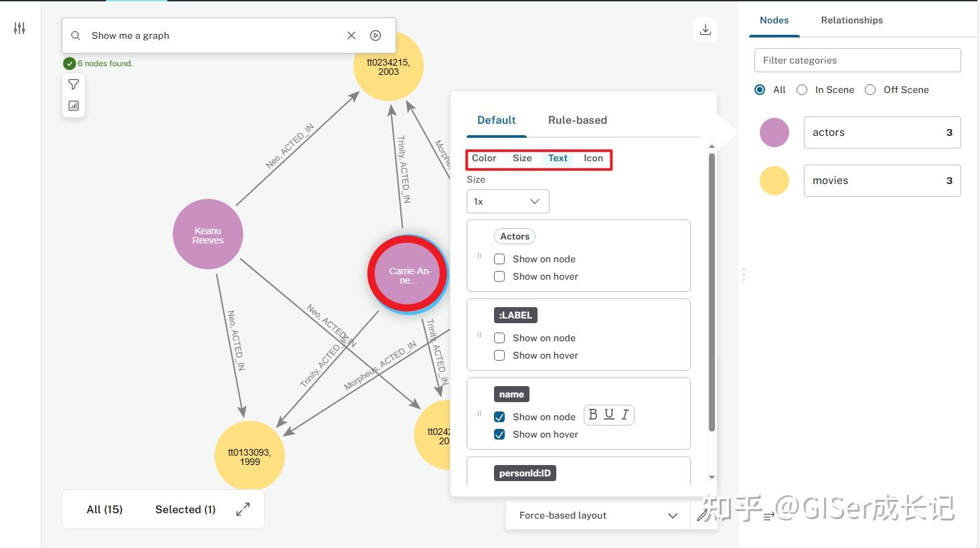980x548 pixels.
Task: Enable Show on node for Actors
Action: coord(499,258)
